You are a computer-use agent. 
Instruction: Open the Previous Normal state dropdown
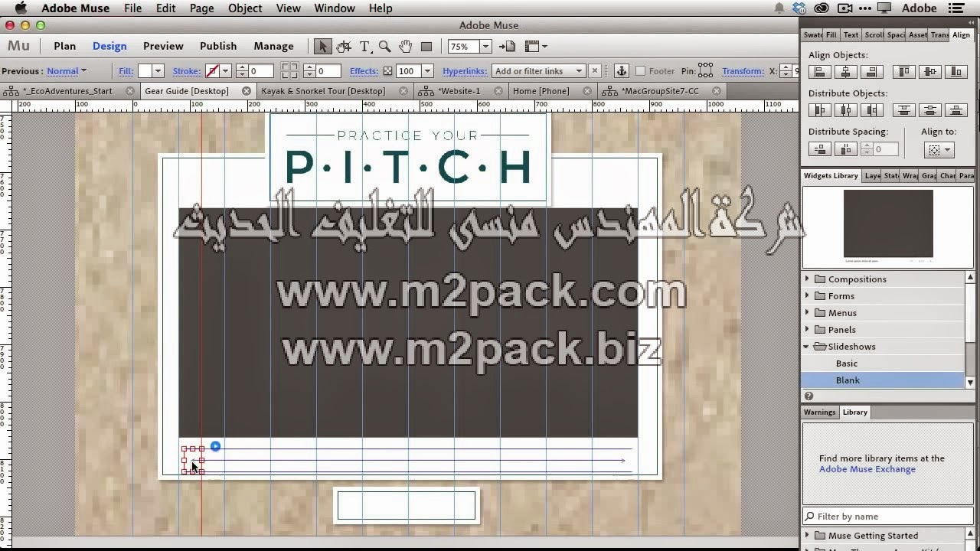pyautogui.click(x=67, y=71)
